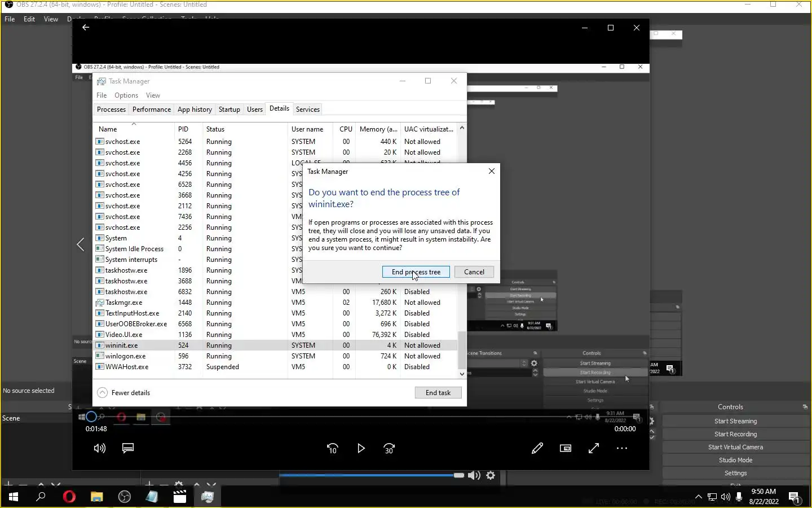Open the OBS File menu
The width and height of the screenshot is (812, 508).
[10, 19]
